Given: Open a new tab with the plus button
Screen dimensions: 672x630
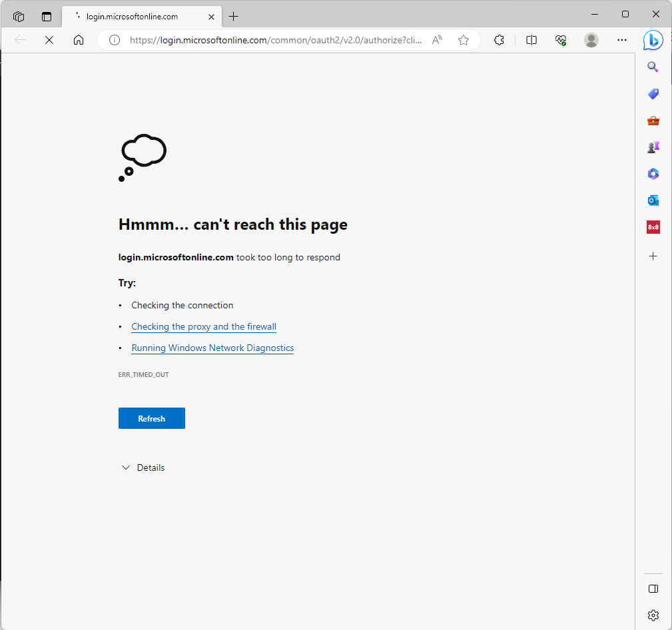Looking at the screenshot, I should click(x=234, y=17).
